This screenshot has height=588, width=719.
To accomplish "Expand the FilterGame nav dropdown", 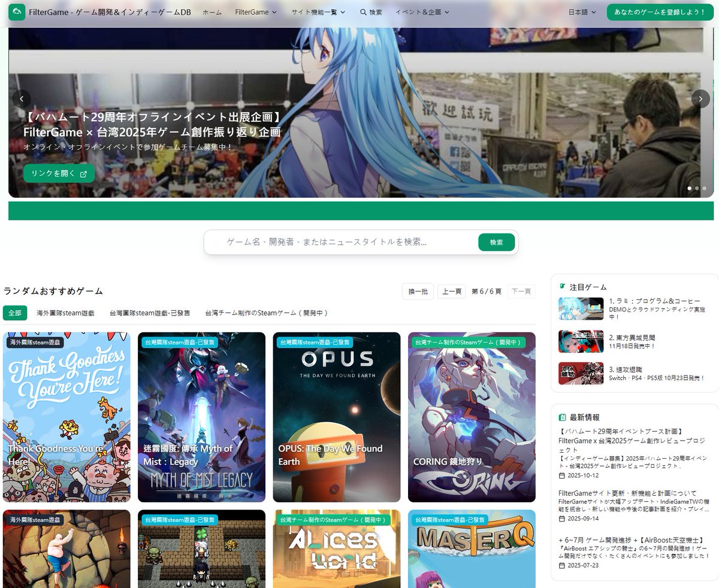I will tap(256, 12).
